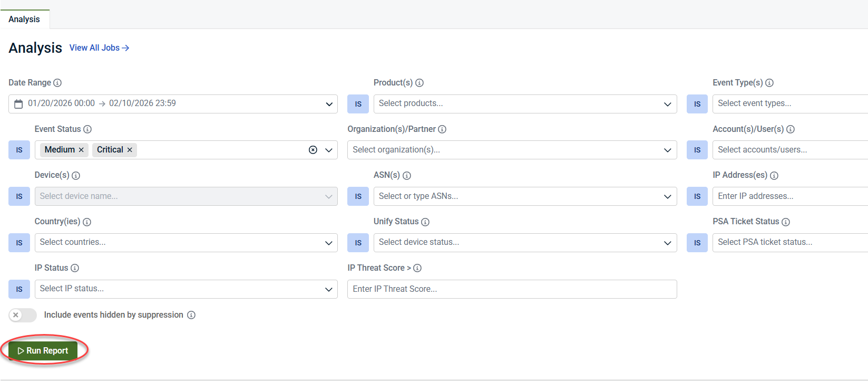Enable Include events hidden by suppression toggle
This screenshot has height=381, width=868.
pyautogui.click(x=23, y=315)
